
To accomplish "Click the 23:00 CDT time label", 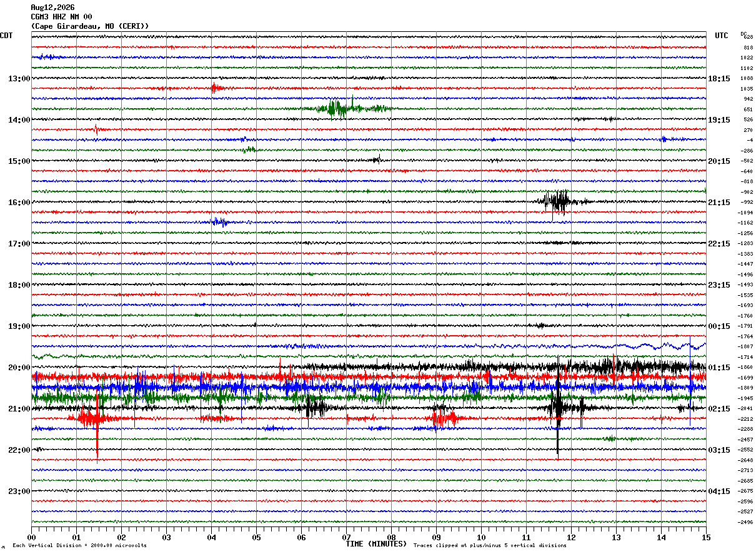I will point(19,491).
